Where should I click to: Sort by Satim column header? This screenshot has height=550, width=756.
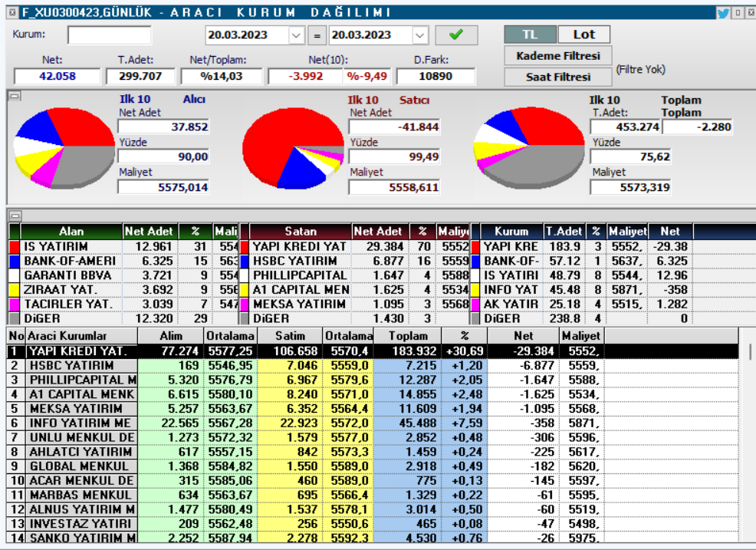(290, 336)
